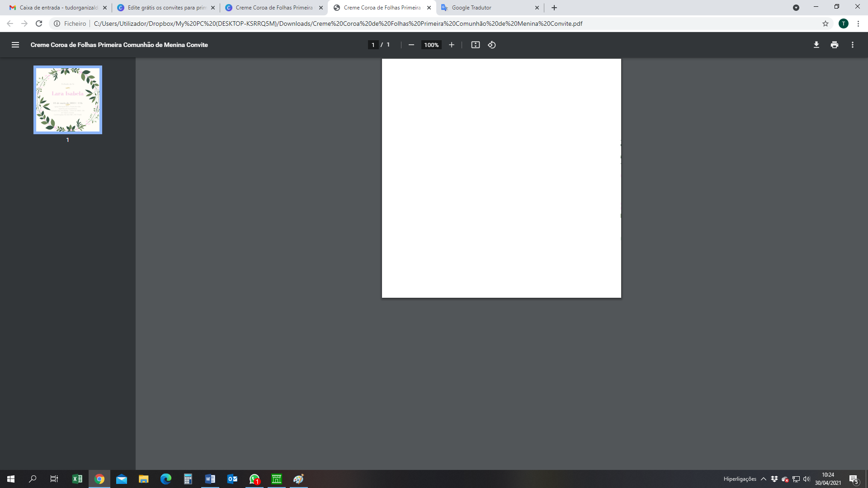Image resolution: width=868 pixels, height=488 pixels.
Task: Click the fit to page icon
Action: [475, 45]
